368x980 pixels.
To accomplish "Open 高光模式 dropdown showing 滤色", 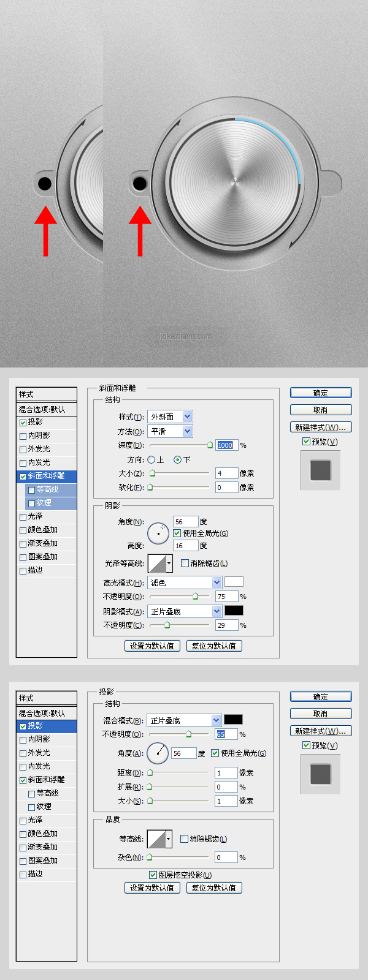I will click(x=185, y=582).
